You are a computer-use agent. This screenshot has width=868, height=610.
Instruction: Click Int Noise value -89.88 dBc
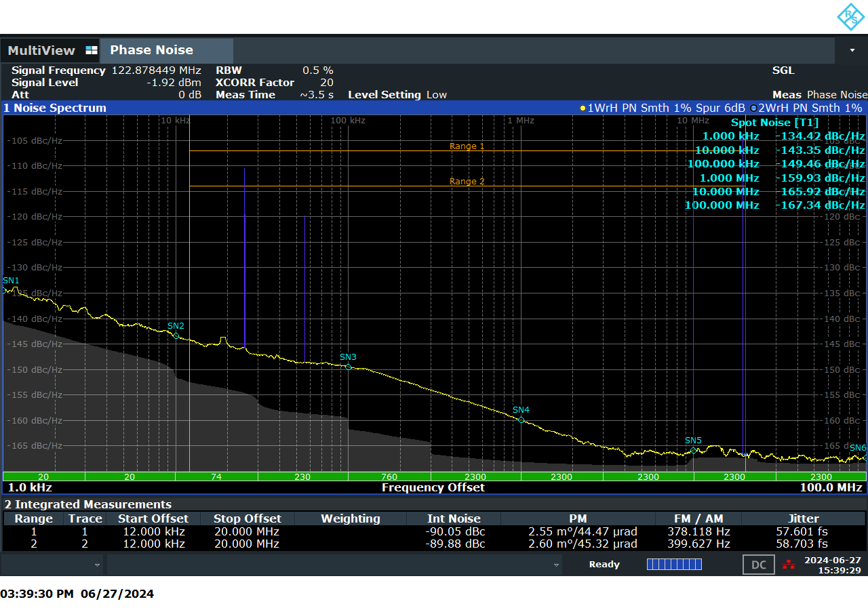coord(455,544)
